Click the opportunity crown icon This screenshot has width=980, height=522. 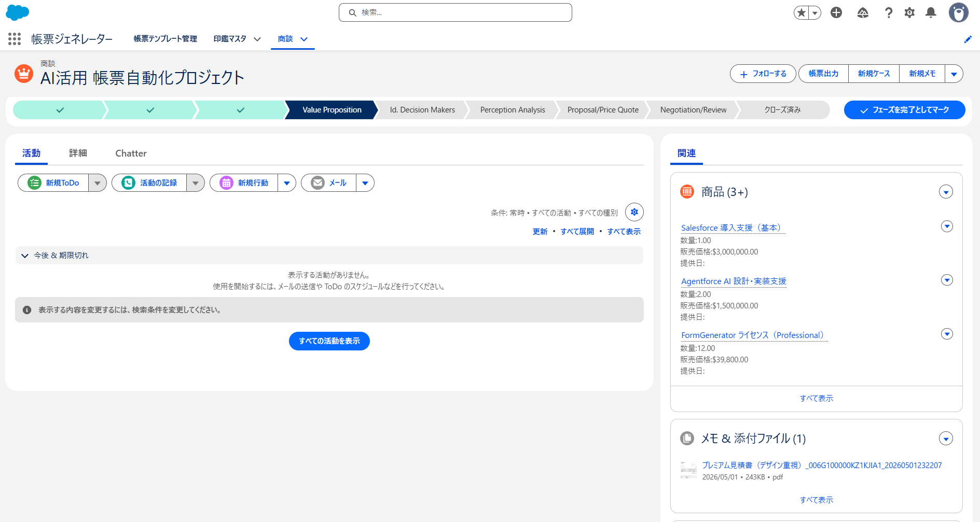coord(24,74)
